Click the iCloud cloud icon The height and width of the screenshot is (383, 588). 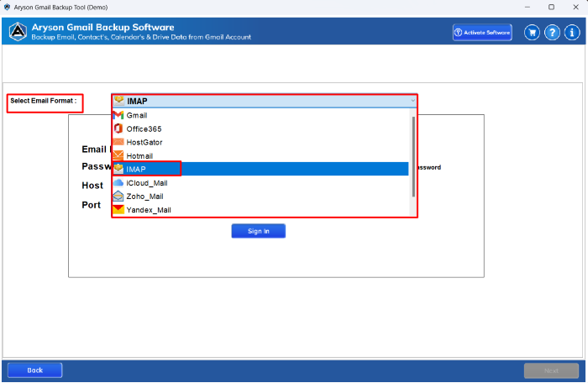click(118, 183)
